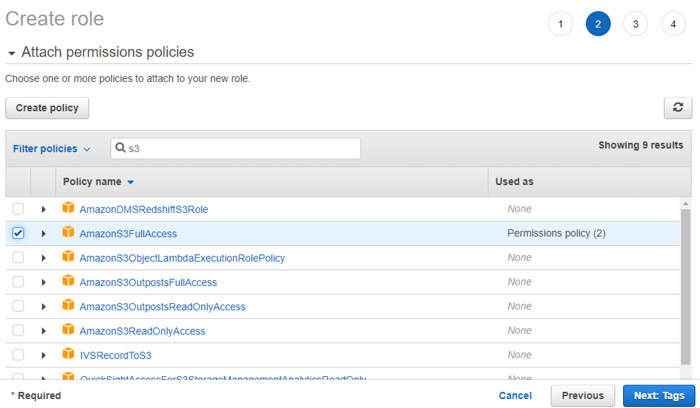Collapse the Attach permissions policies section
The height and width of the screenshot is (408, 700).
(x=12, y=53)
